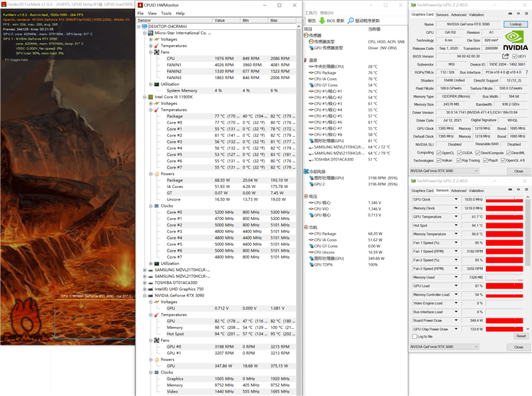Click the green BIOS update arrow icon

322,21
